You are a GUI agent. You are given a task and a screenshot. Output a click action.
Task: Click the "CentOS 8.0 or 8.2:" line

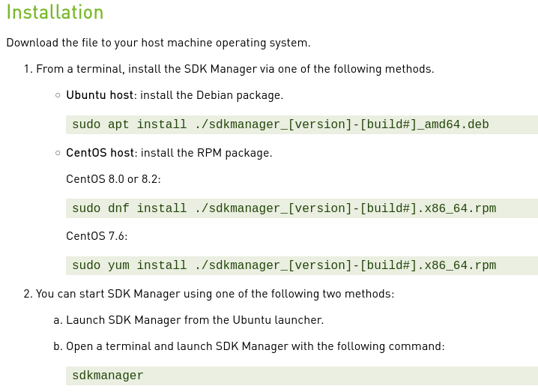pyautogui.click(x=113, y=179)
